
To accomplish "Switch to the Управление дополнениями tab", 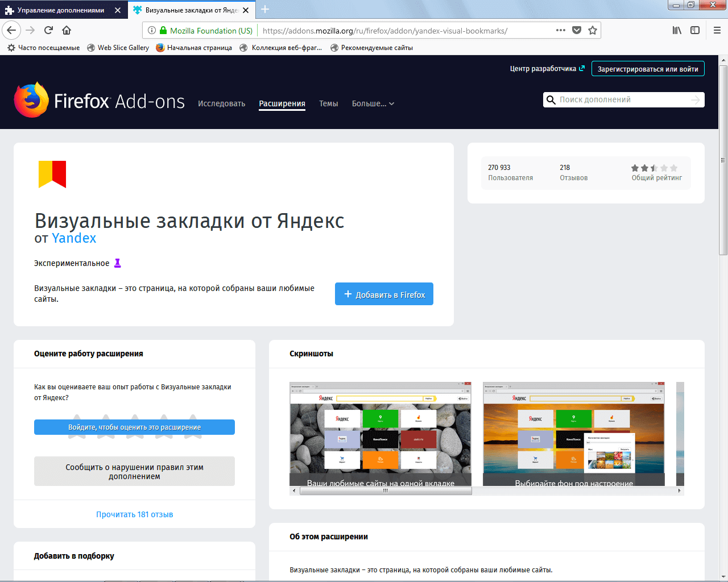I will click(x=60, y=10).
